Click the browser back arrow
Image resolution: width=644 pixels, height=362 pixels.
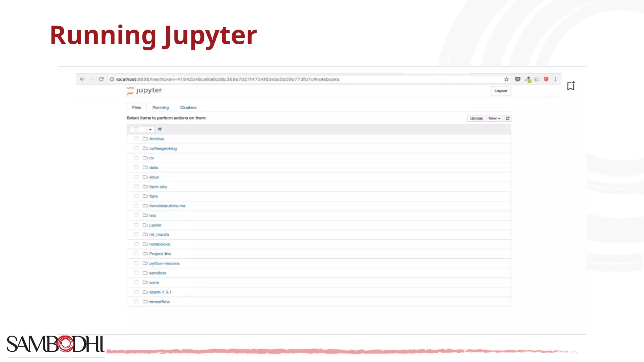tap(82, 79)
